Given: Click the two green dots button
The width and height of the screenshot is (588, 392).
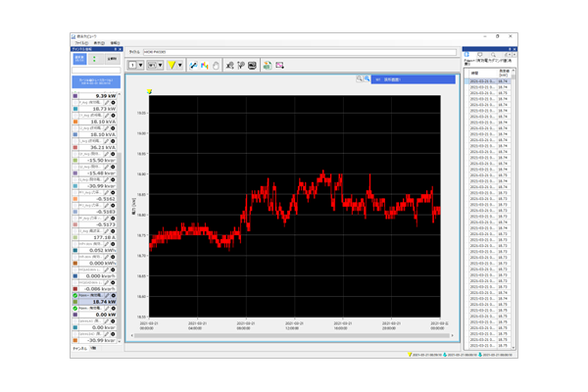Looking at the screenshot, I should click(x=94, y=59).
